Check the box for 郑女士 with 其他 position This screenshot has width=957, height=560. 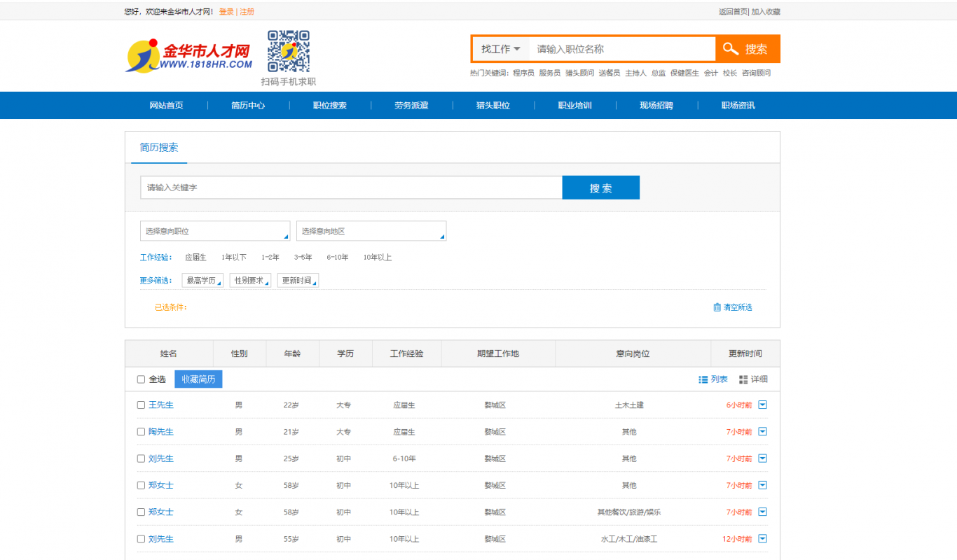coord(141,485)
